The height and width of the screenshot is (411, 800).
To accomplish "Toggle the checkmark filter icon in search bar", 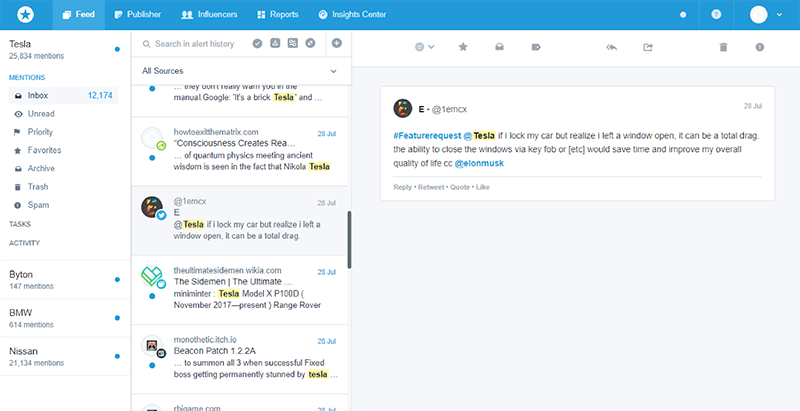I will click(x=258, y=44).
